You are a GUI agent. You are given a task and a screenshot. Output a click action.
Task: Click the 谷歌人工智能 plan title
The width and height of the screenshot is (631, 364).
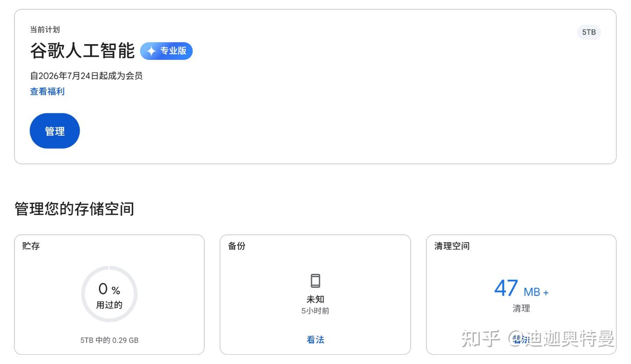pos(82,51)
